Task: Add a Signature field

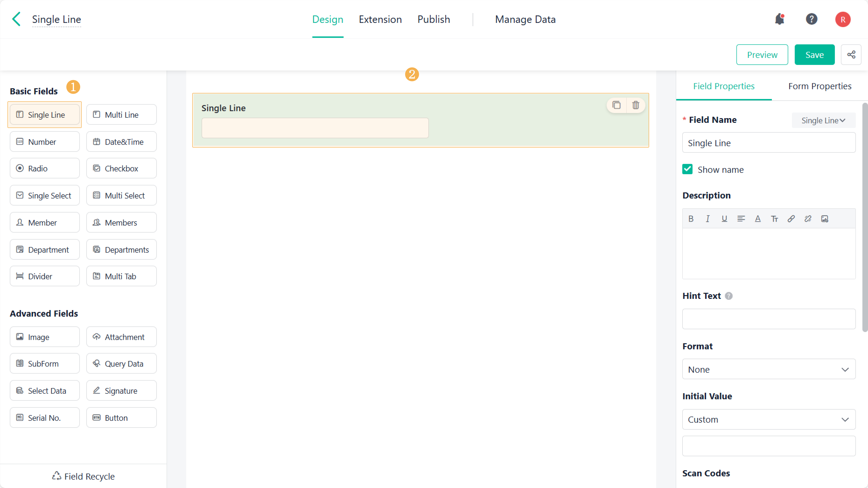Action: pos(121,391)
